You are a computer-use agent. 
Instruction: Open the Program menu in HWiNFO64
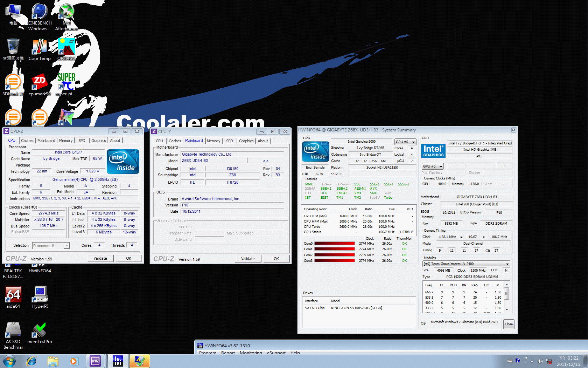(x=208, y=353)
